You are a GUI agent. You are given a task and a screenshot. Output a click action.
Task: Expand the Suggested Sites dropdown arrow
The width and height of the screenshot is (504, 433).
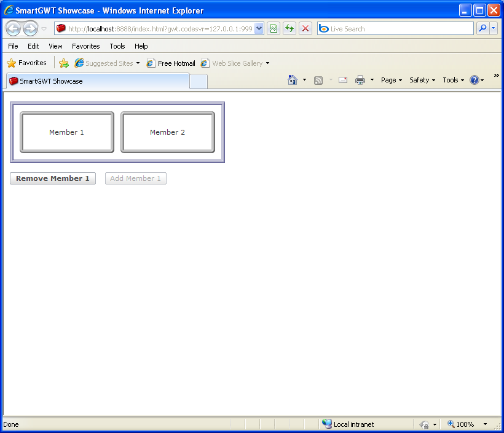(138, 63)
